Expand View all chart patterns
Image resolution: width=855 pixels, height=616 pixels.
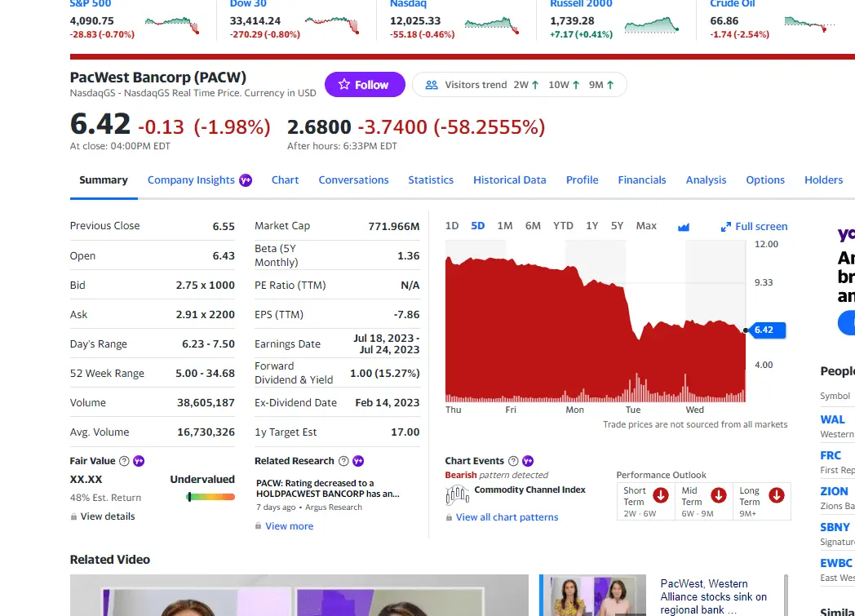(507, 517)
